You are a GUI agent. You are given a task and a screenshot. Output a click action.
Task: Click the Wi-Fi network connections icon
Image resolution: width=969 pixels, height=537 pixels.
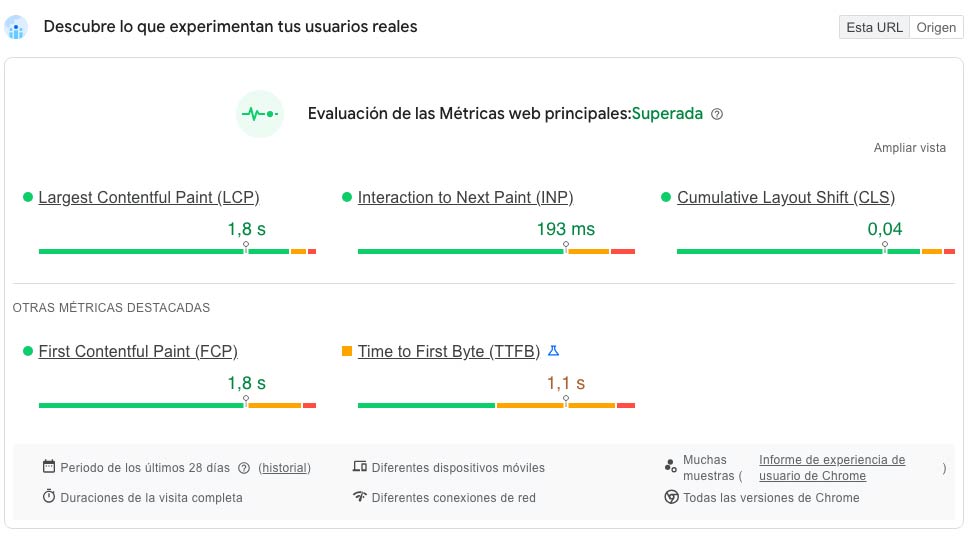click(360, 497)
